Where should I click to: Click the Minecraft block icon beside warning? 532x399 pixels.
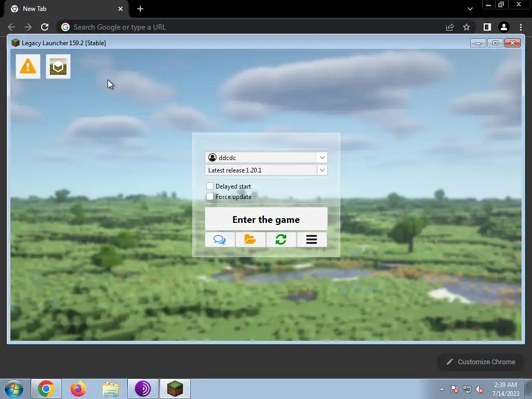58,66
